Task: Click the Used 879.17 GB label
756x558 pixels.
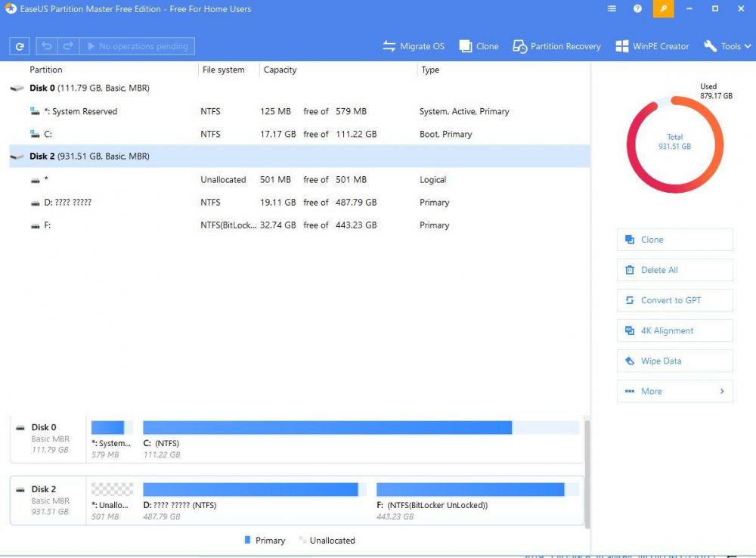Action: pyautogui.click(x=716, y=91)
